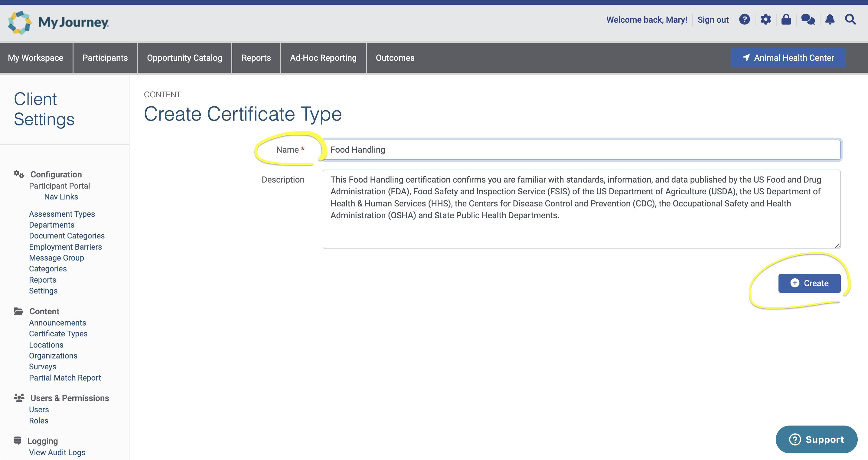The image size is (868, 460).
Task: Click the Content folder icon
Action: pos(18,311)
